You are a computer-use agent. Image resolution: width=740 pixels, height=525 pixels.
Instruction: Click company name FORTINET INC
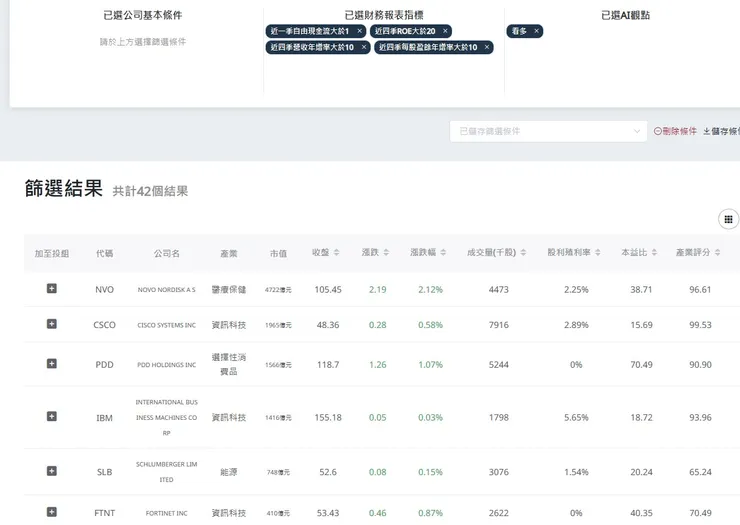point(167,513)
